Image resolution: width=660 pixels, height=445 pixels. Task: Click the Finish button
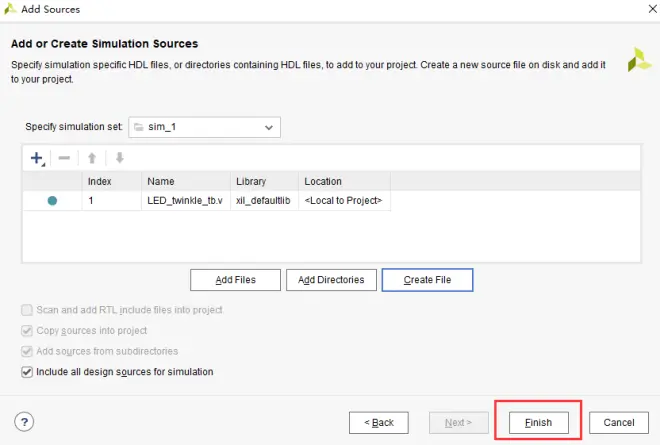(x=539, y=422)
